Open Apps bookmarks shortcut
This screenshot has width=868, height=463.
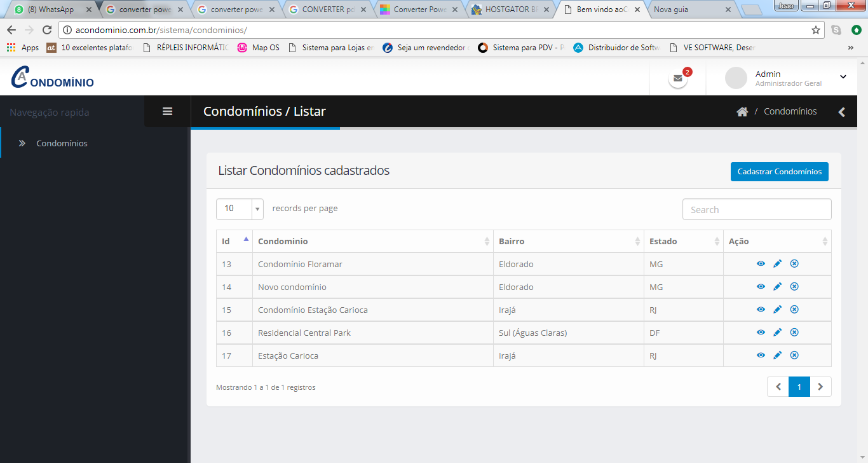(23, 48)
